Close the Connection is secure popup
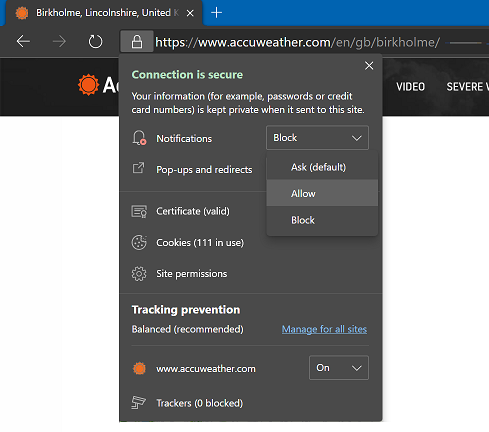Screen dimensions: 489x432 pyautogui.click(x=369, y=66)
